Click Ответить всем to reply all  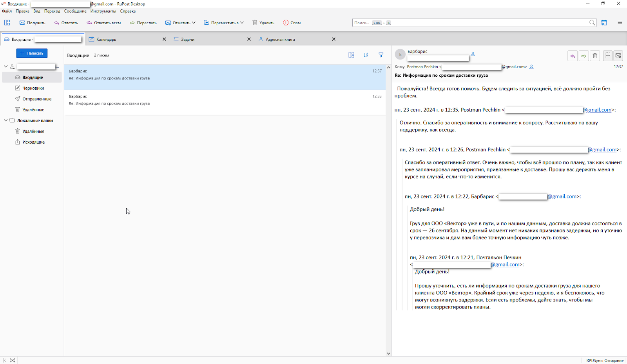tap(104, 23)
